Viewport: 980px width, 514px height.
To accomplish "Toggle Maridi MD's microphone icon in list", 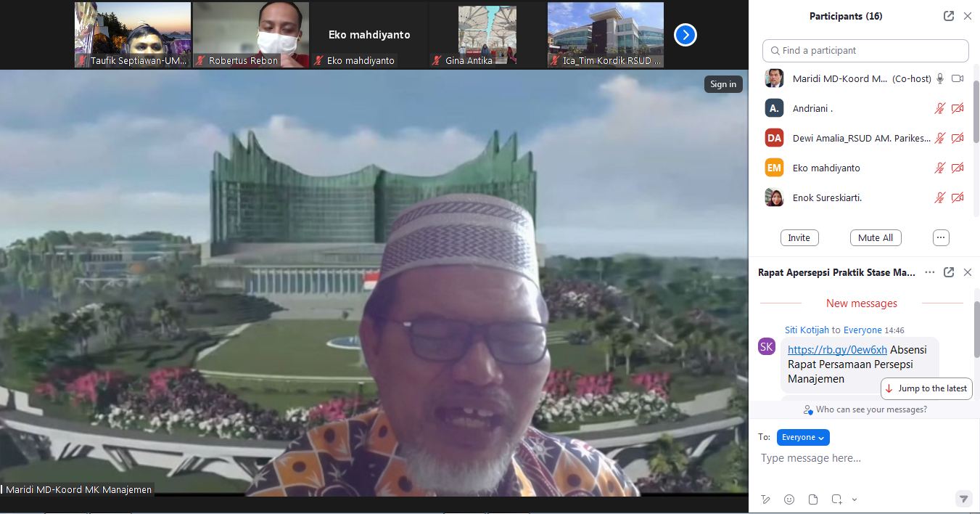I will [940, 78].
